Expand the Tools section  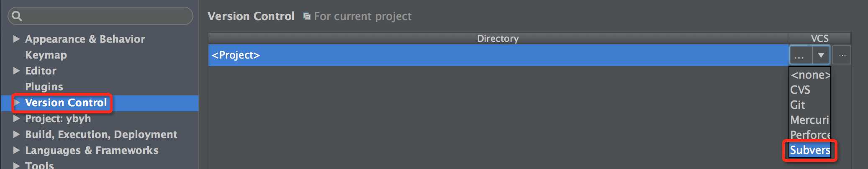click(x=16, y=165)
